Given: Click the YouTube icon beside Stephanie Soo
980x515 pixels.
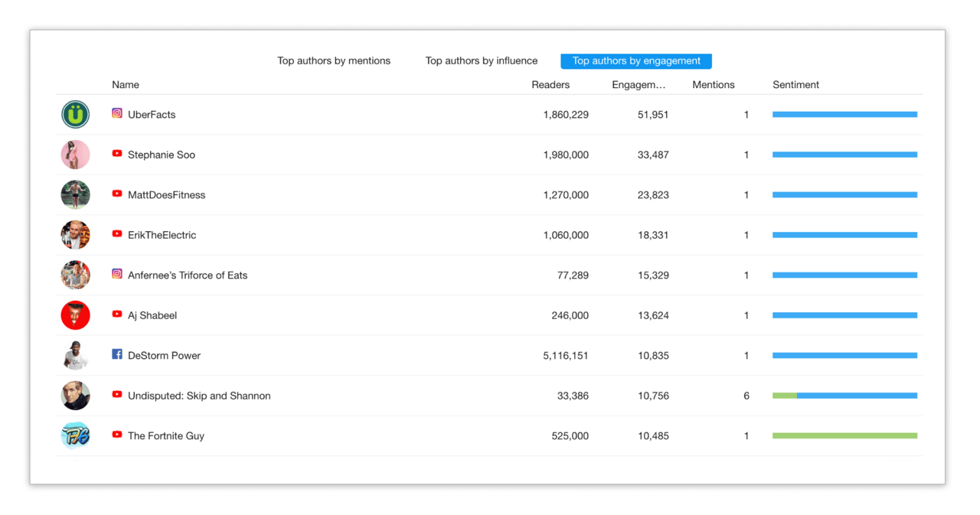Looking at the screenshot, I should [117, 154].
